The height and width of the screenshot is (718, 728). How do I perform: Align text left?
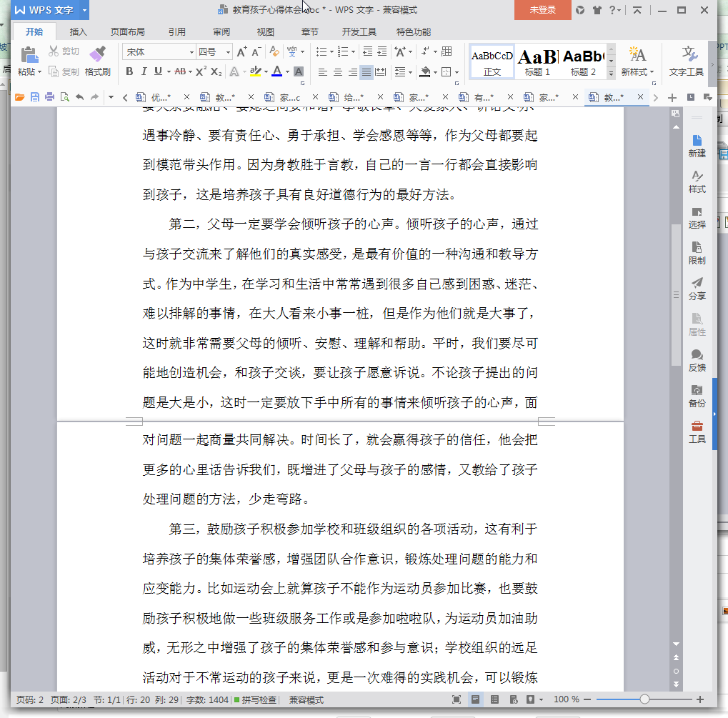323,72
